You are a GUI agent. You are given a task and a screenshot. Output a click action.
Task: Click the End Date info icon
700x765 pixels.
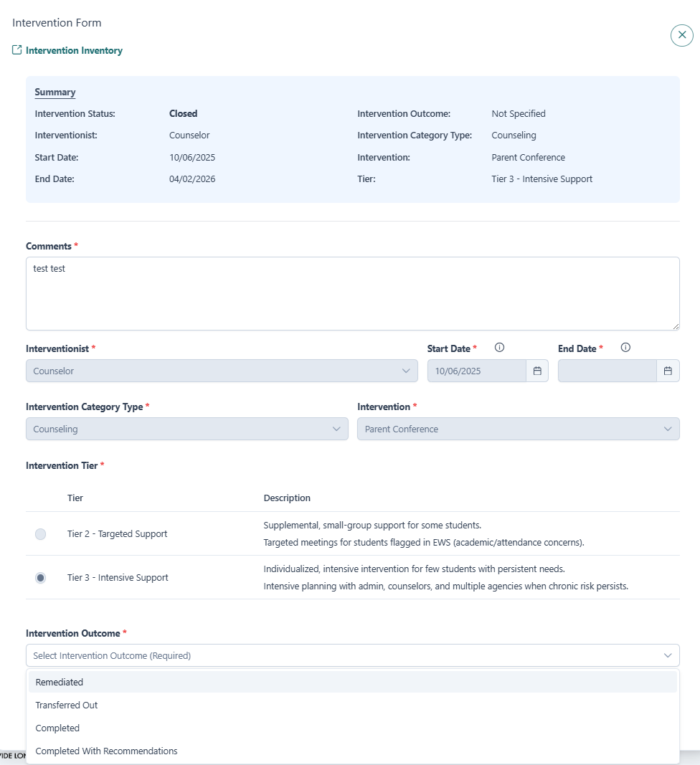[625, 348]
